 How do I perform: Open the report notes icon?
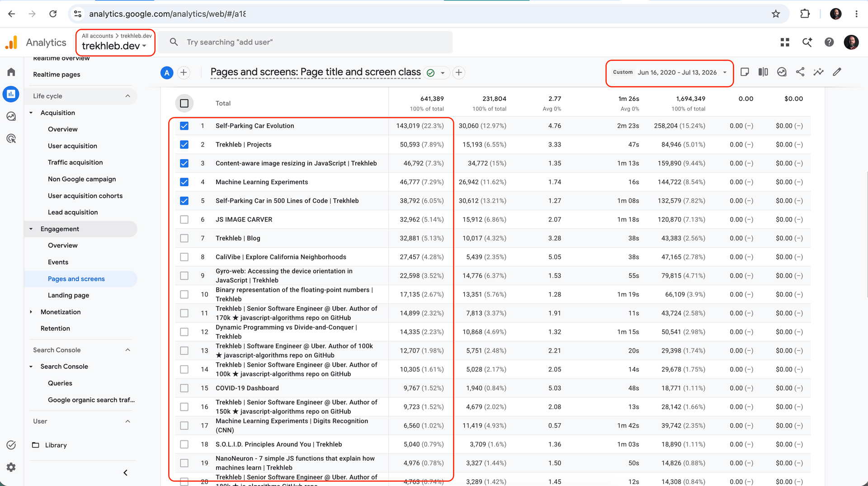pyautogui.click(x=745, y=72)
